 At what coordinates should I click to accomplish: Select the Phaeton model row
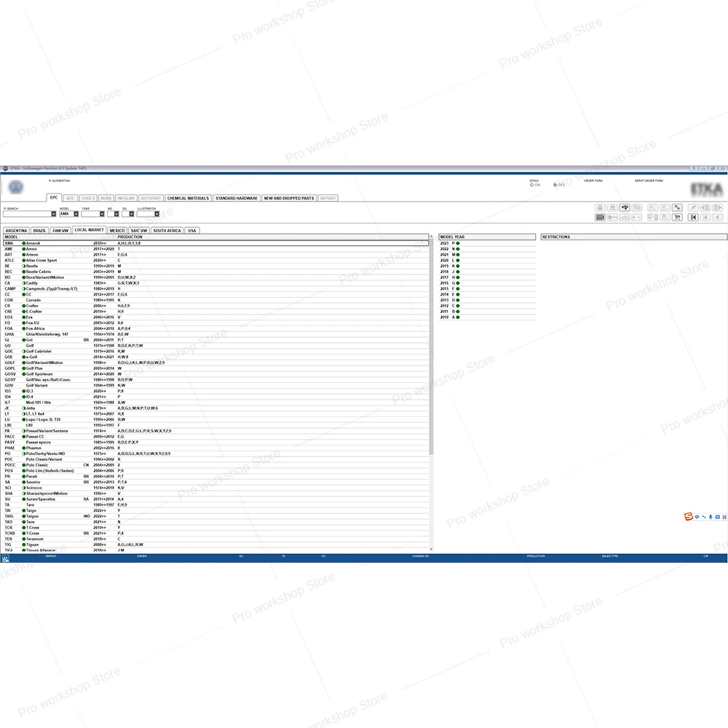coord(216,448)
